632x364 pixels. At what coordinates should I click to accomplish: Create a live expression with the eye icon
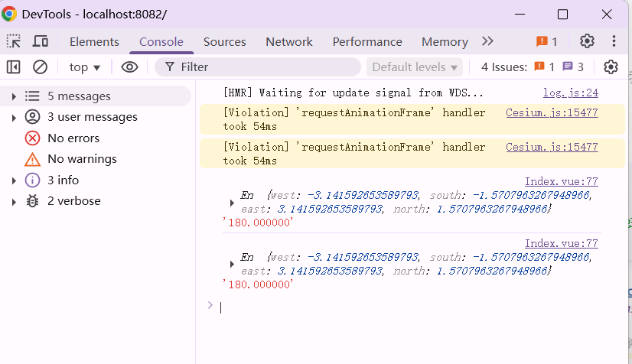(x=129, y=67)
